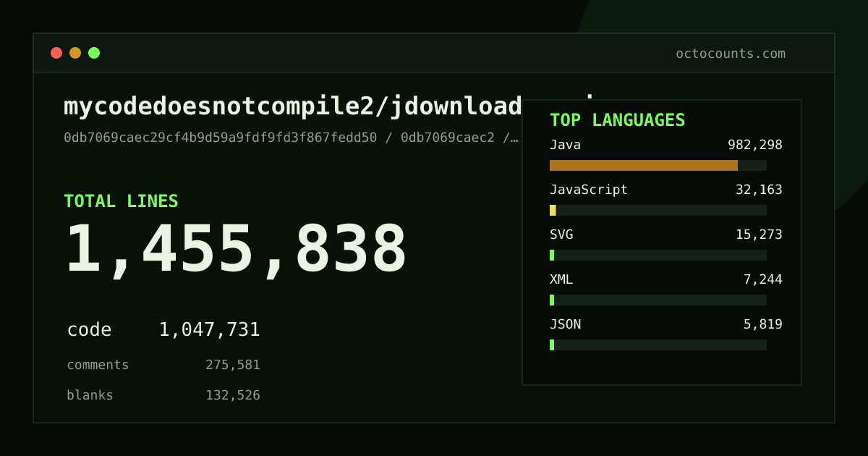This screenshot has width=868, height=456.
Task: Select the XML count 7,244
Action: pyautogui.click(x=763, y=279)
